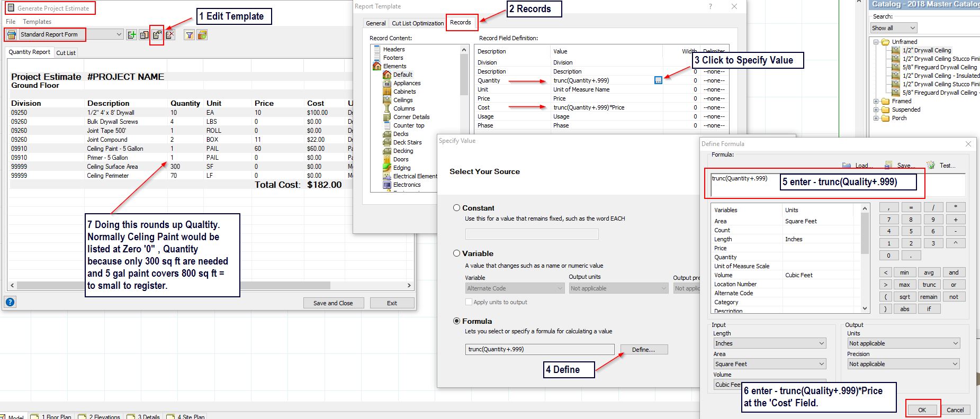Screen dimensions: 980x419
Task: Click the trunc function button
Action: [929, 285]
